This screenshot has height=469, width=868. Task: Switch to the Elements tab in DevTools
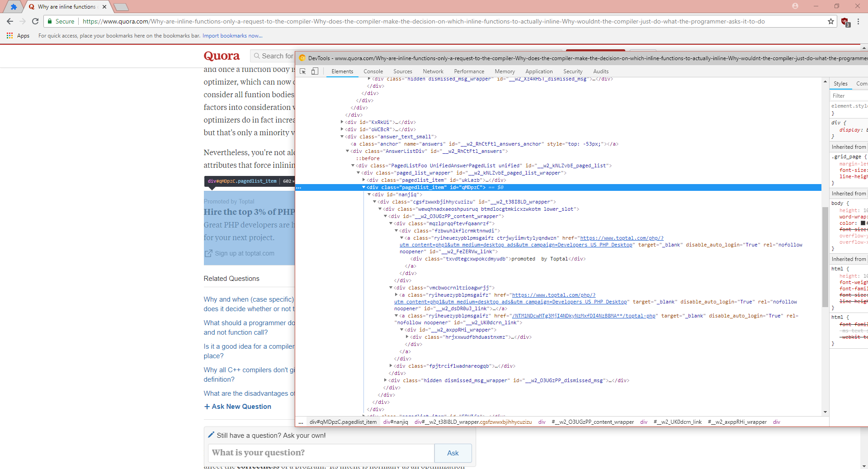(x=342, y=71)
